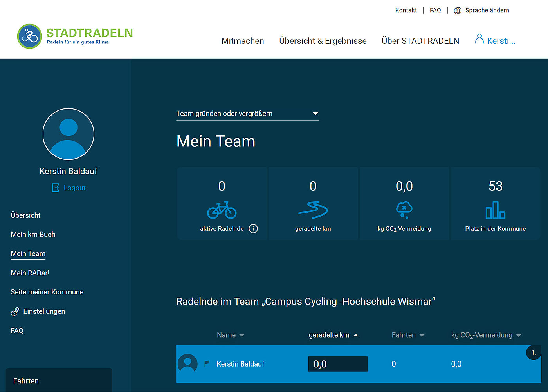Viewport: 548px width, 392px height.
Task: Click the gears icon next to Einstellungen
Action: (x=15, y=312)
